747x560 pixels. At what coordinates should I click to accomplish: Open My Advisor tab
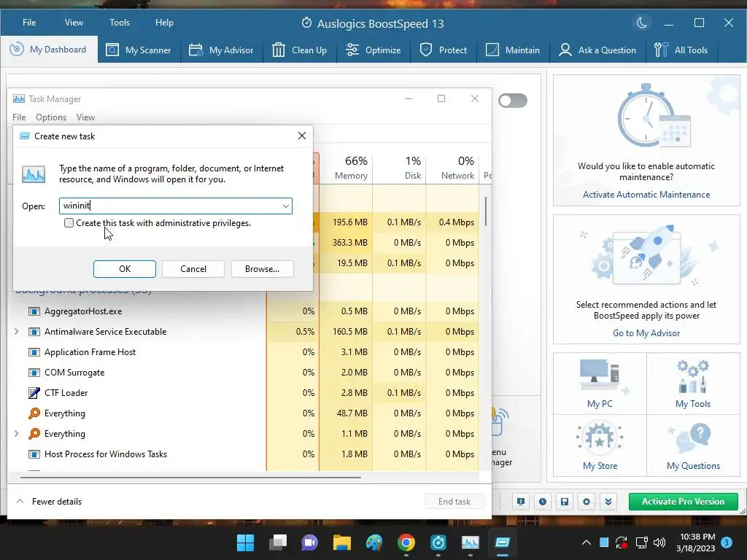pos(221,50)
